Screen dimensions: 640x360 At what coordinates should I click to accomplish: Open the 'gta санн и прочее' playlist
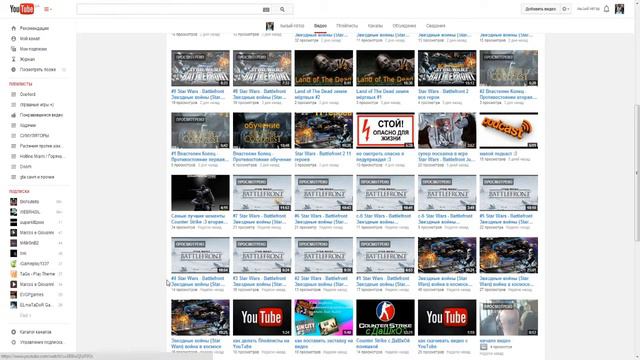(37, 177)
